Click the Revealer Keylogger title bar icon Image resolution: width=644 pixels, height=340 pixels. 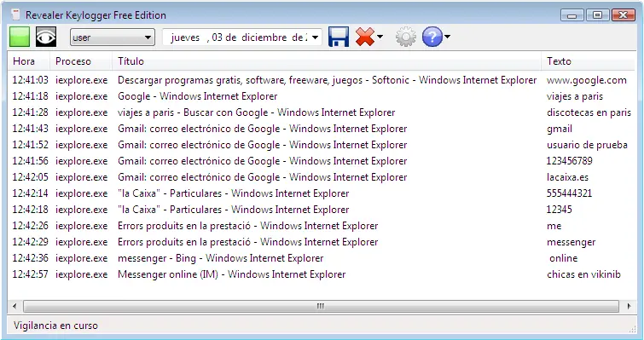[15, 15]
